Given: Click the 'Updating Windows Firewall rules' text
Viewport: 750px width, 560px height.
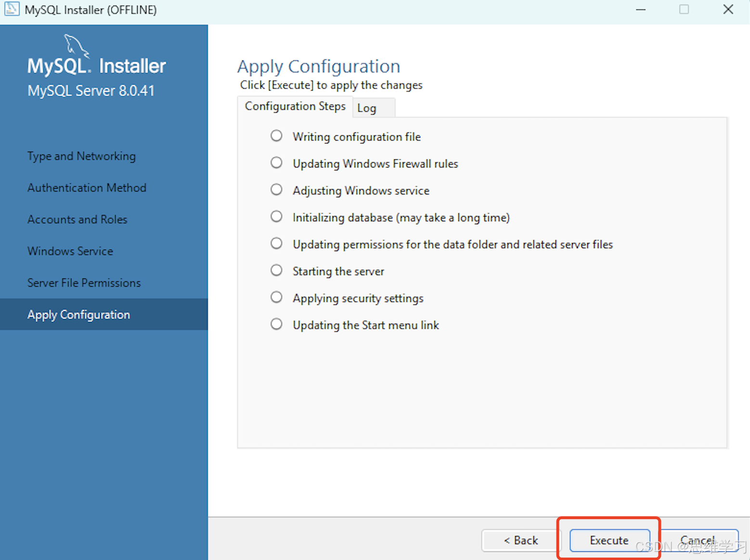Looking at the screenshot, I should 375,164.
